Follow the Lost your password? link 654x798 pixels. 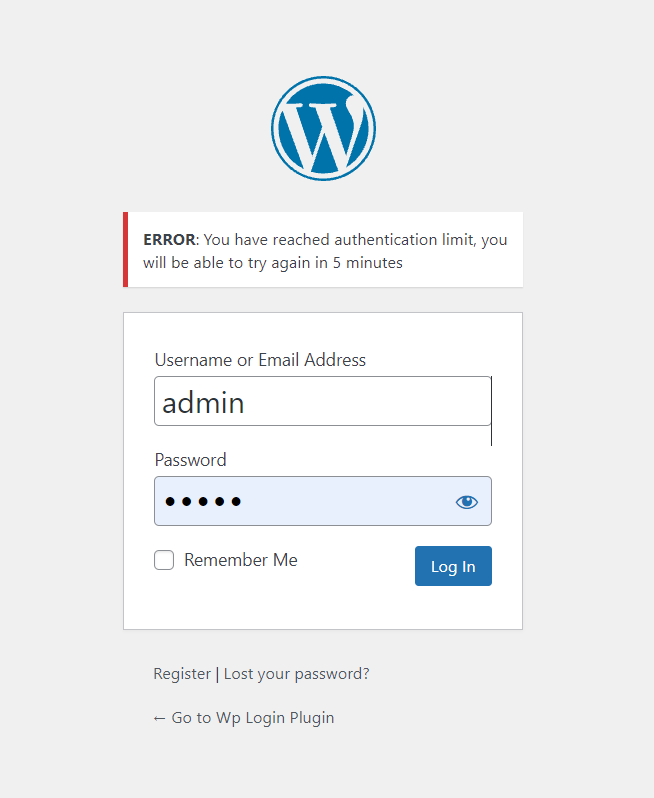click(x=296, y=674)
